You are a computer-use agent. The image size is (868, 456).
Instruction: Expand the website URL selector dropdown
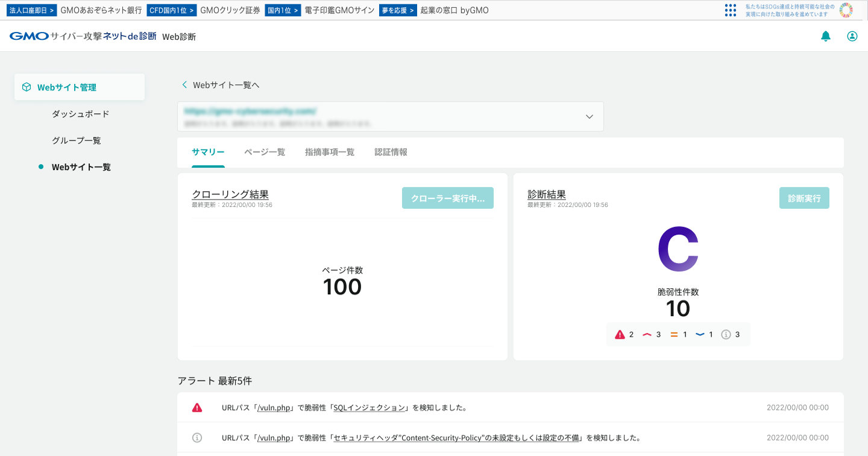pyautogui.click(x=590, y=116)
